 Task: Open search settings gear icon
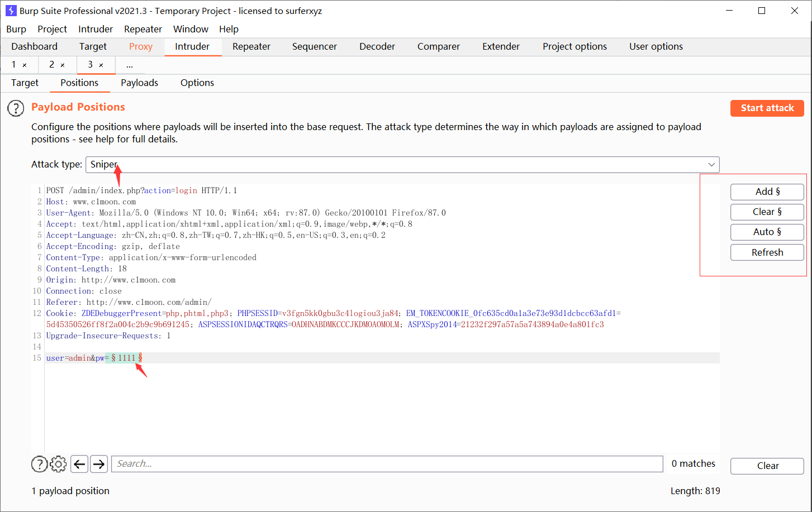[58, 464]
